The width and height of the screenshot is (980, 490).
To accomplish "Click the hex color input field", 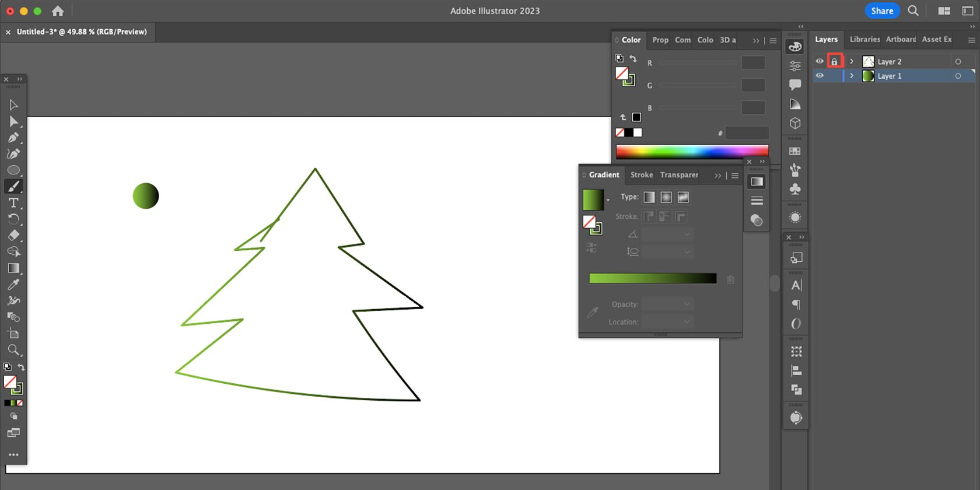I will pyautogui.click(x=747, y=133).
